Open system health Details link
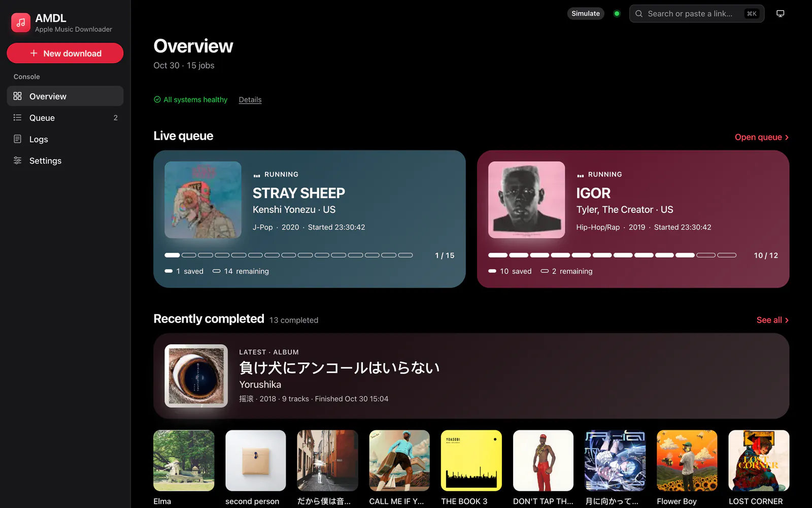The image size is (812, 508). tap(250, 100)
